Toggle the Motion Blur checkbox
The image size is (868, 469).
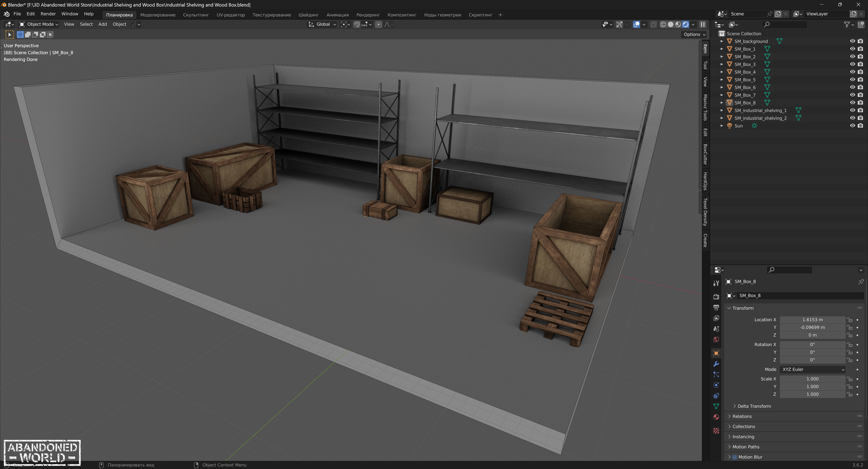[735, 457]
